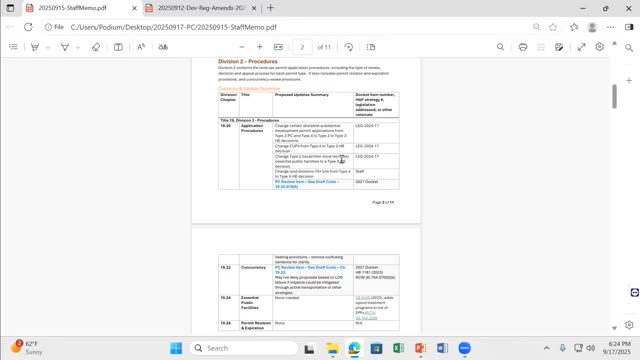Switch to the 20250912-Dev-Reg-Amends tab
This screenshot has width=640, height=360.
click(201, 8)
